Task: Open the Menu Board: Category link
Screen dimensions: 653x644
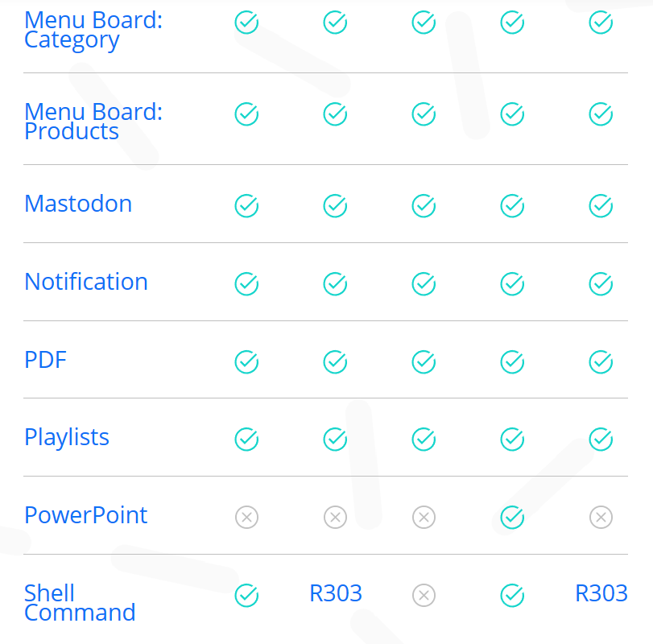Action: [93, 30]
